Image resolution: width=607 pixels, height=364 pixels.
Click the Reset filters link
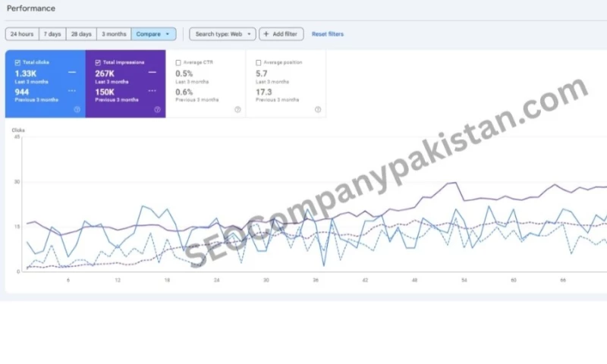(x=327, y=34)
